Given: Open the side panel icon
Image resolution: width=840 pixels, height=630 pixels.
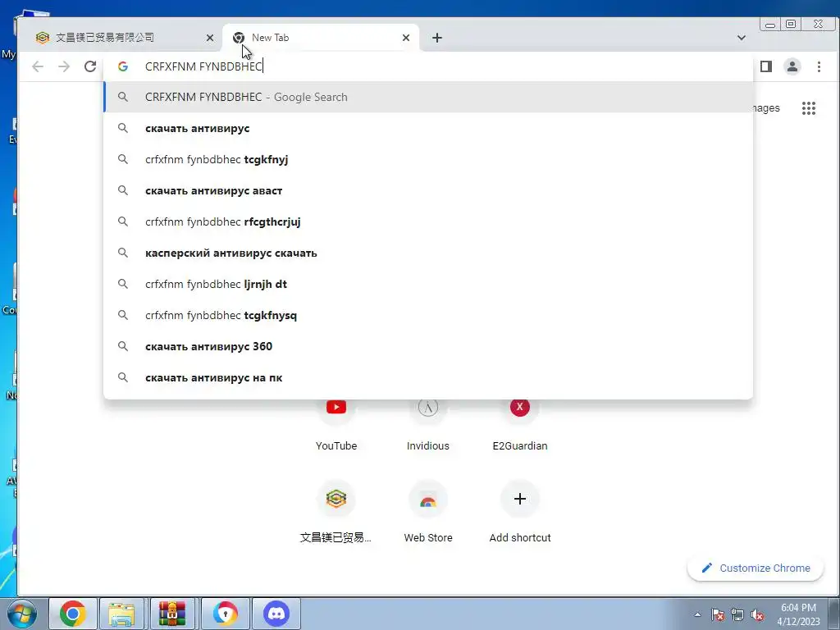Looking at the screenshot, I should tap(766, 66).
